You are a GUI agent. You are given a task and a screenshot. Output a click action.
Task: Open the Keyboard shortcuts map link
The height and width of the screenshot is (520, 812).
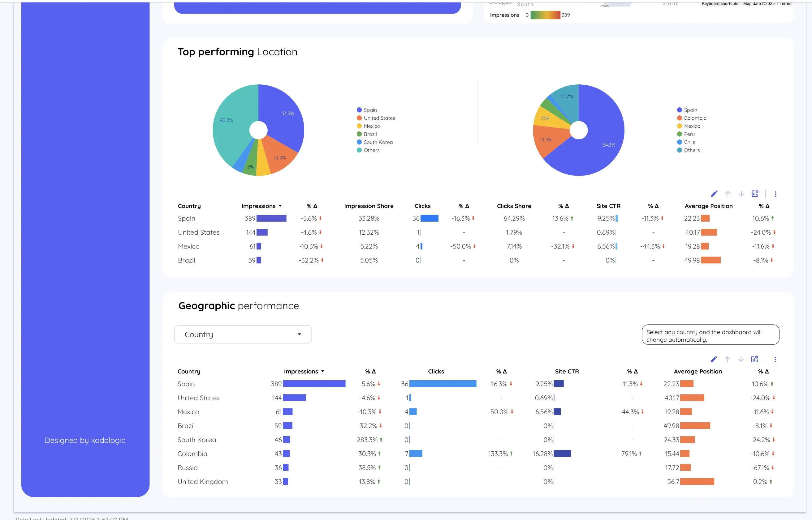[720, 4]
